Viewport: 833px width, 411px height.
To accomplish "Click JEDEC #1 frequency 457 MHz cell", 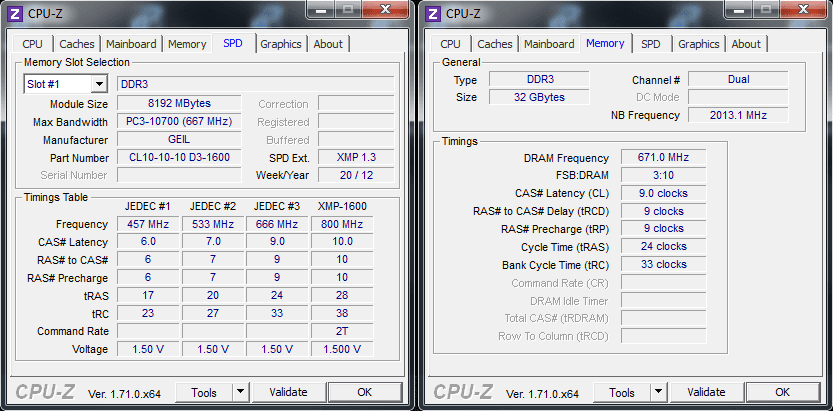I will coord(148,224).
